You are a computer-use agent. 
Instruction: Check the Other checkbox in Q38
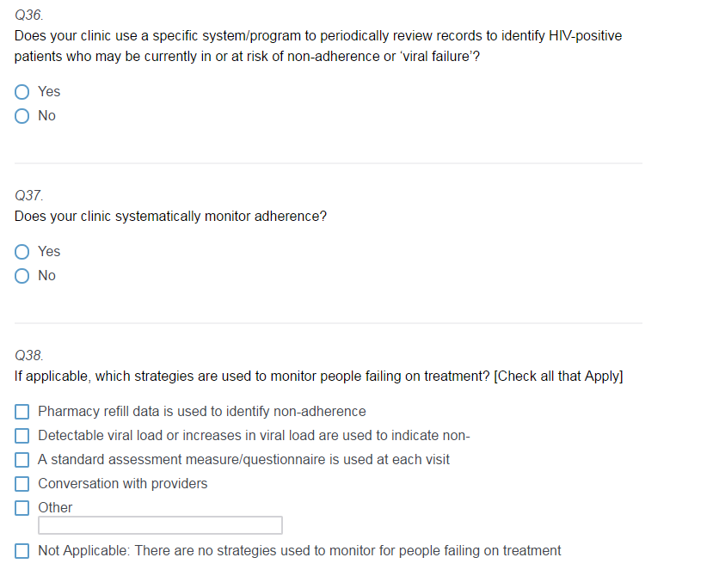[x=22, y=508]
